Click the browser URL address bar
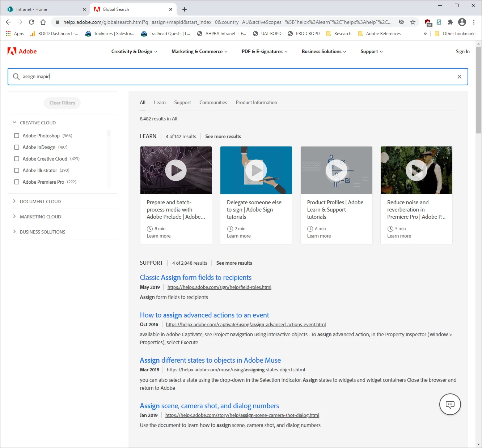 [x=227, y=22]
